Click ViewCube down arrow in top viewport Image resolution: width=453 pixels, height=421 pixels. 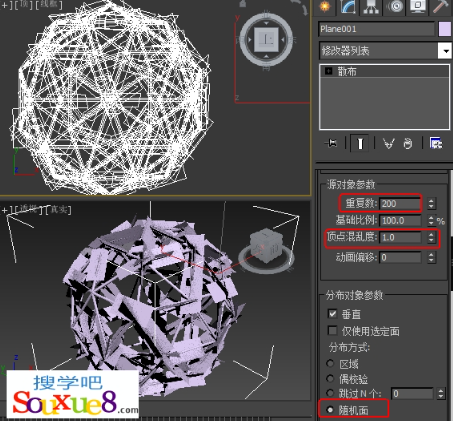point(266,56)
